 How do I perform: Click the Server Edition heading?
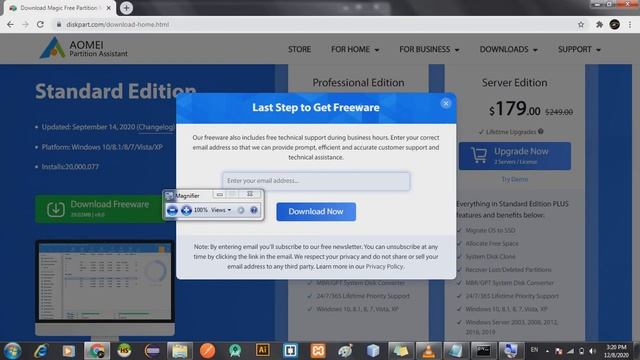pos(514,83)
